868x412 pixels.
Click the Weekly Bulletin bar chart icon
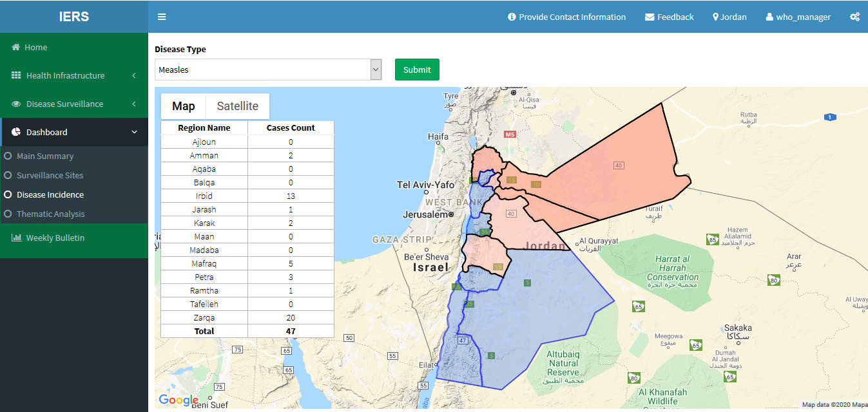click(x=16, y=238)
